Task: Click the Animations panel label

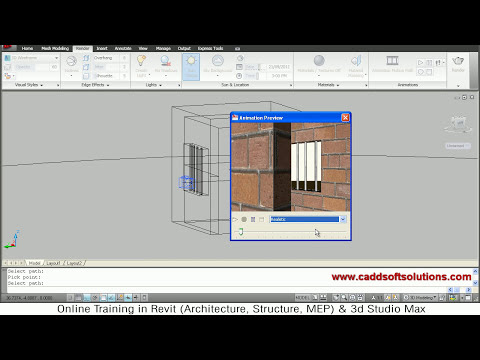Action: tap(408, 85)
